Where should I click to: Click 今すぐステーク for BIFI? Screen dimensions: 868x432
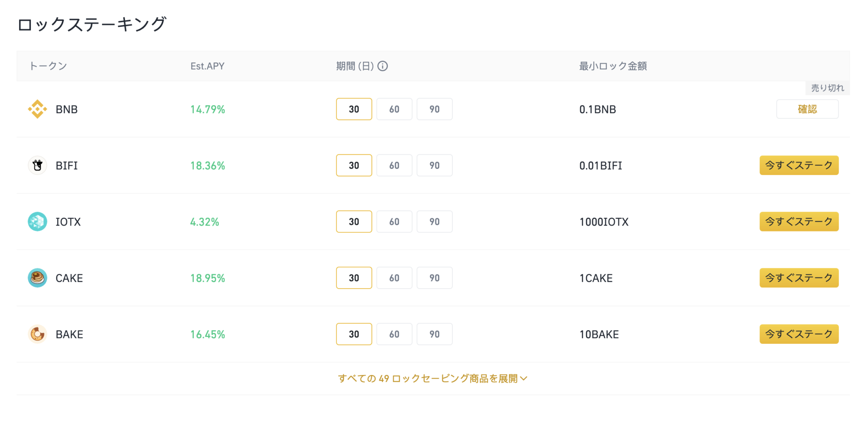798,165
